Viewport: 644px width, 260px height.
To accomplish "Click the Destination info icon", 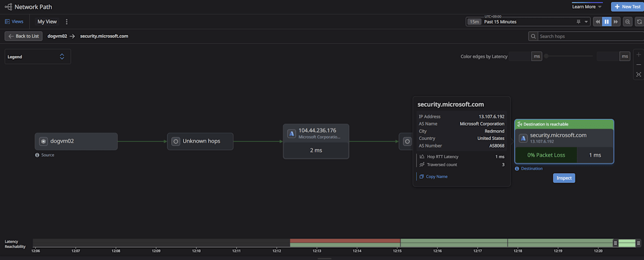I will (517, 168).
